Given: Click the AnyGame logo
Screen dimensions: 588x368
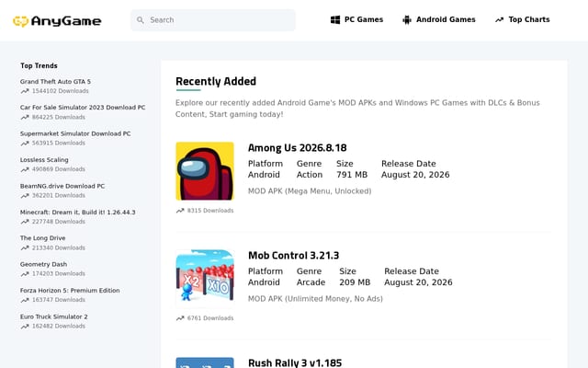Looking at the screenshot, I should 57,20.
